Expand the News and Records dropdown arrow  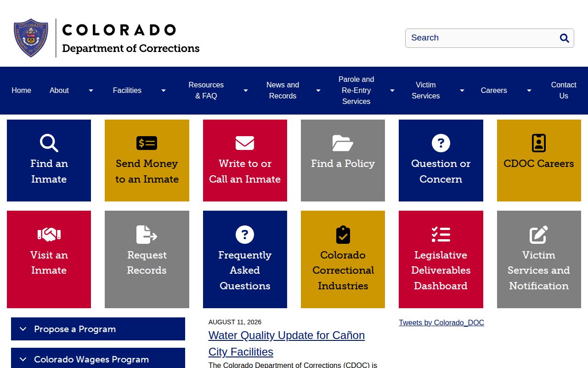point(318,91)
